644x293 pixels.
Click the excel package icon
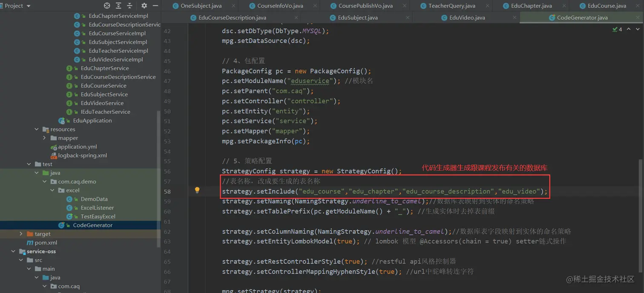pyautogui.click(x=61, y=190)
